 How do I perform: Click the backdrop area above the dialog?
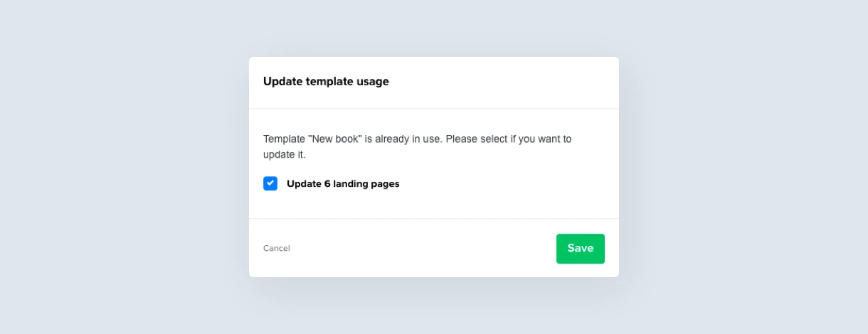click(x=434, y=28)
